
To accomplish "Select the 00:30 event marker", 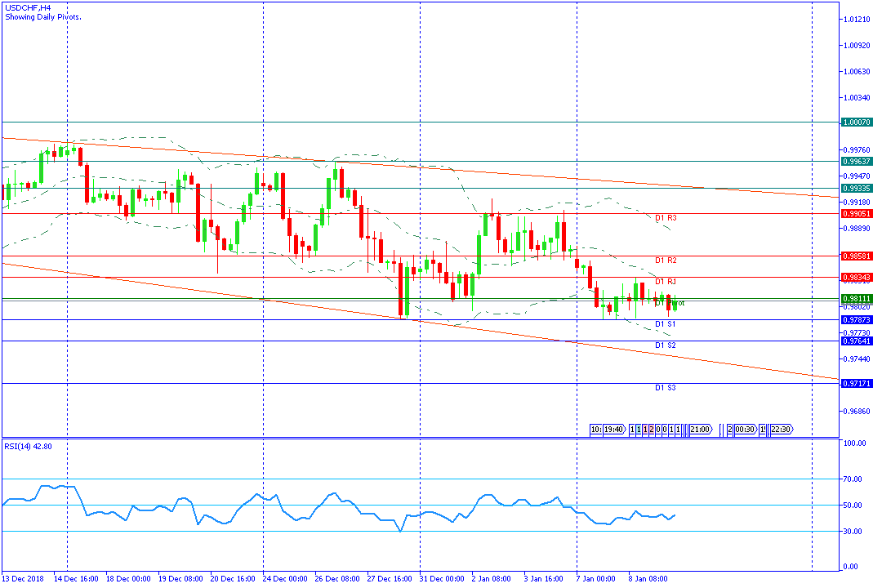I will point(744,430).
